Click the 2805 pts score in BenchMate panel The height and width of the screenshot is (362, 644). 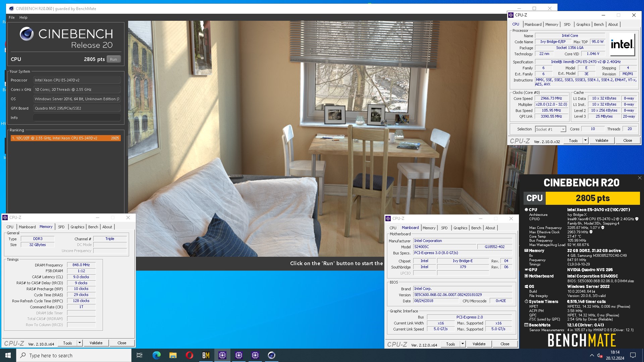(x=593, y=198)
